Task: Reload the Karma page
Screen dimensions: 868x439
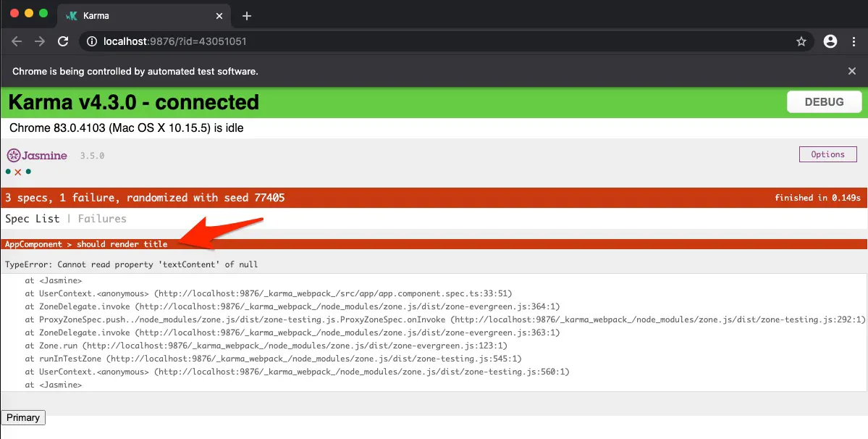Action: pyautogui.click(x=63, y=41)
